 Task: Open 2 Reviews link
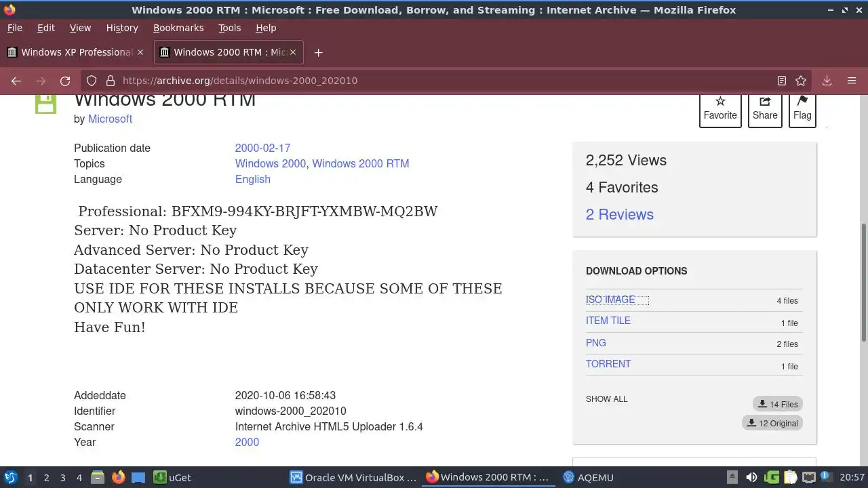(620, 214)
